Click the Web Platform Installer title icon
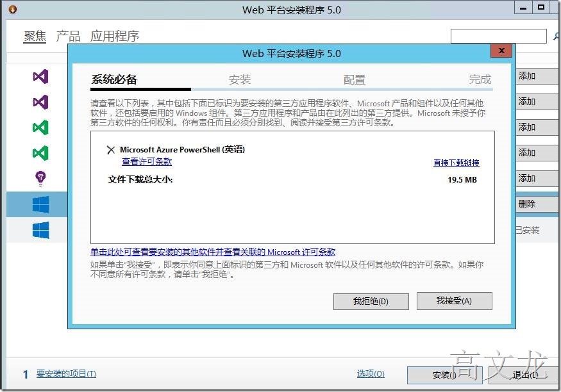The image size is (561, 392). point(13,9)
